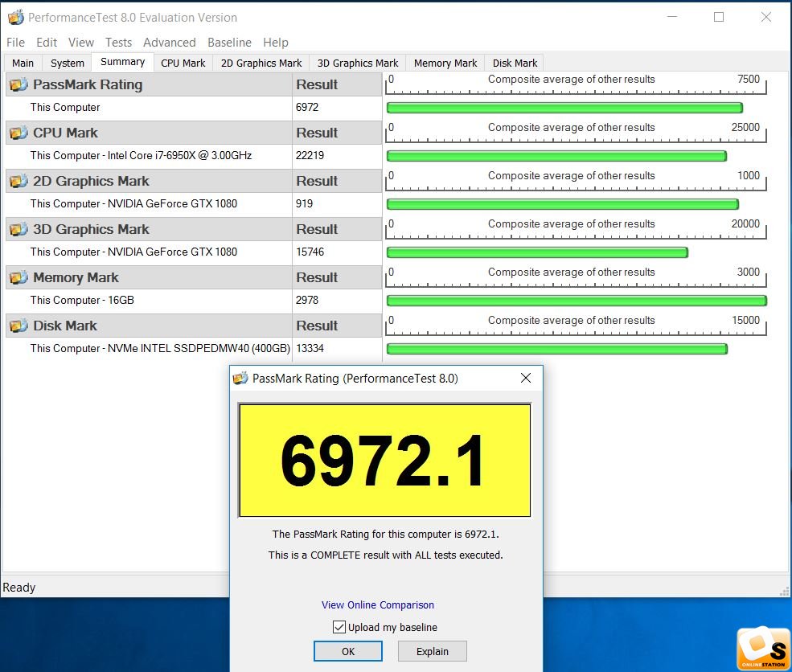Switch to the System tab

68,64
